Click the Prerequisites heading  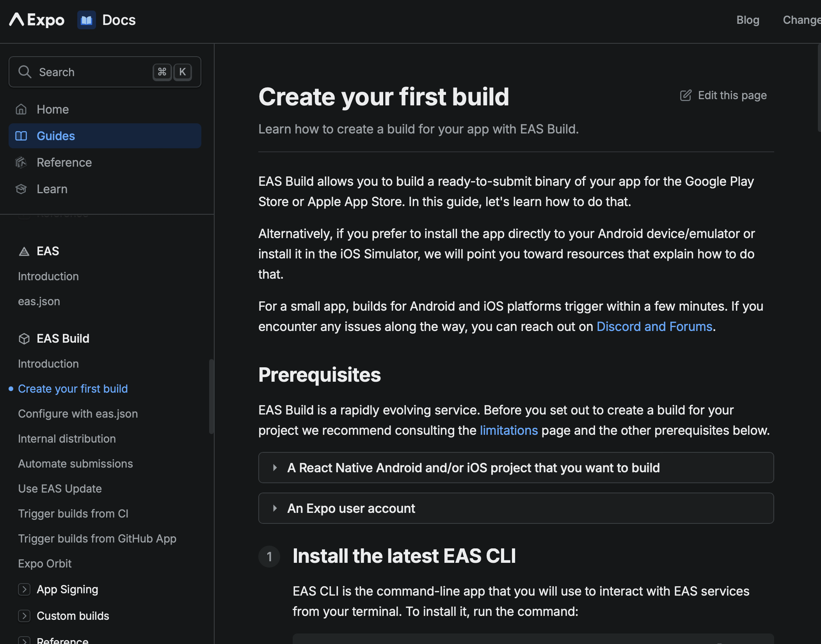point(320,375)
